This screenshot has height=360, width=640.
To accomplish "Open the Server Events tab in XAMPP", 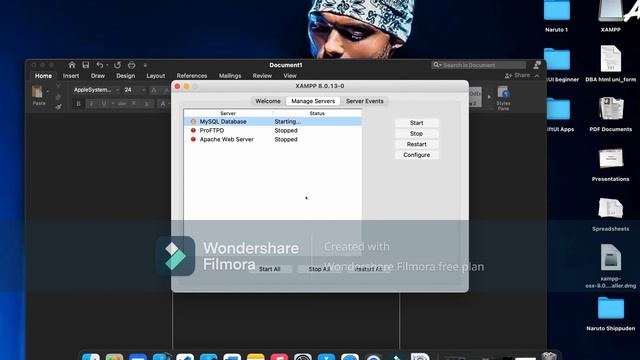I will click(x=364, y=101).
